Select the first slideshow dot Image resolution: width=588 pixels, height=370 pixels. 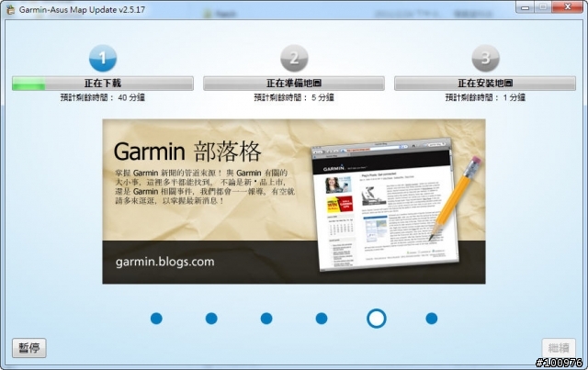156,319
